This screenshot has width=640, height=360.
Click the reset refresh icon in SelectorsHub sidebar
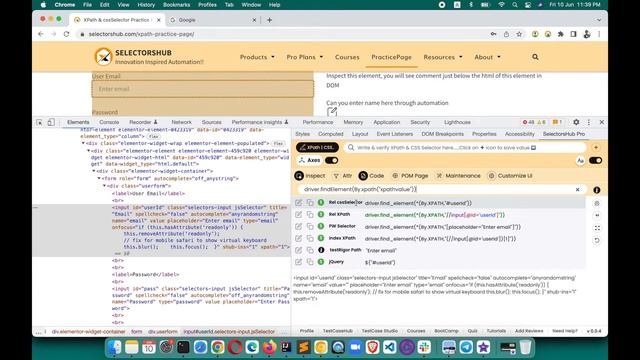(597, 240)
